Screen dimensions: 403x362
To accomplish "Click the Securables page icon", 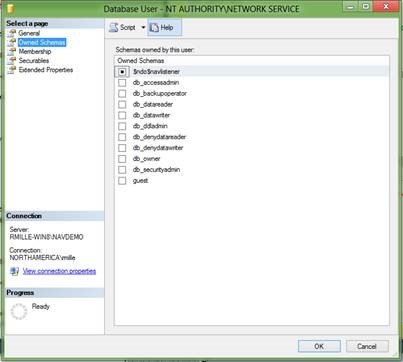I will pos(12,61).
